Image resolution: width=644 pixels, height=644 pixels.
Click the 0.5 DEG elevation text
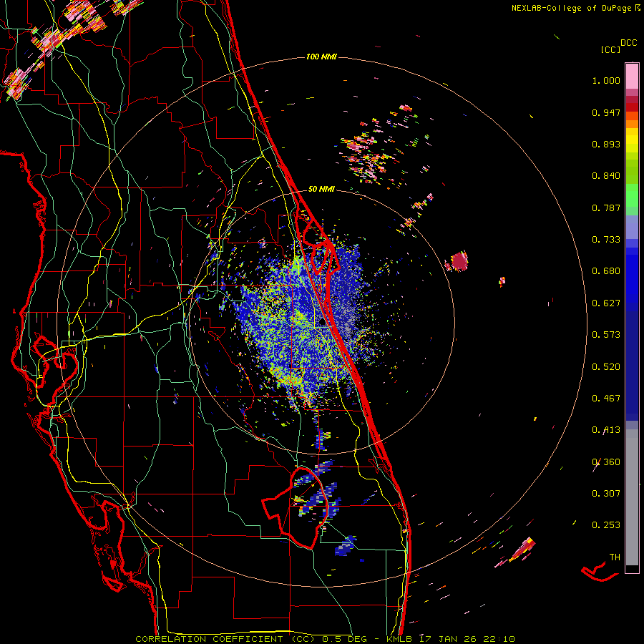click(344, 639)
